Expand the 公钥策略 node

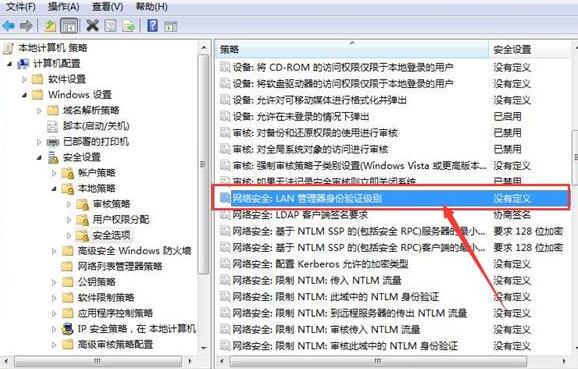pos(54,282)
